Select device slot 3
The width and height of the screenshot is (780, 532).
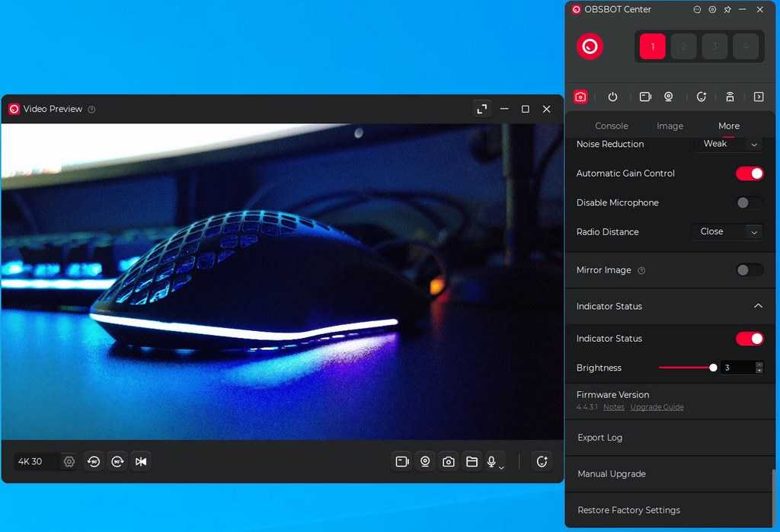click(x=714, y=46)
